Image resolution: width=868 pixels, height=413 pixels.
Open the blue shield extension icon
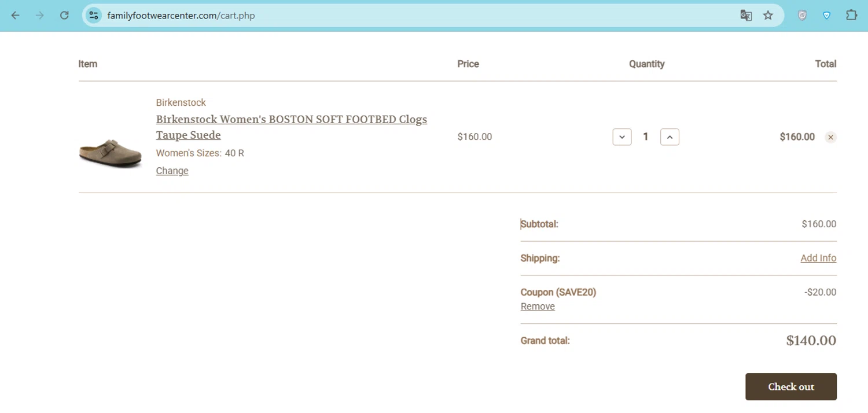click(827, 16)
